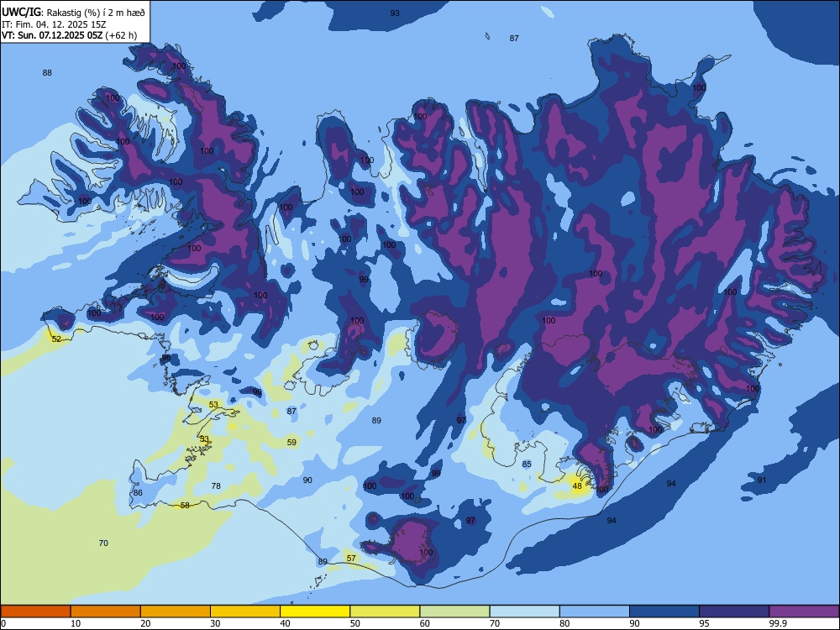Click the humidity value 58 on the map
Image resolution: width=840 pixels, height=630 pixels.
tap(185, 505)
